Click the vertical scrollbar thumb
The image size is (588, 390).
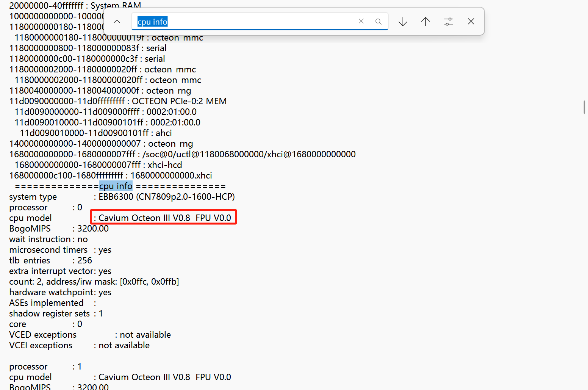click(x=584, y=107)
